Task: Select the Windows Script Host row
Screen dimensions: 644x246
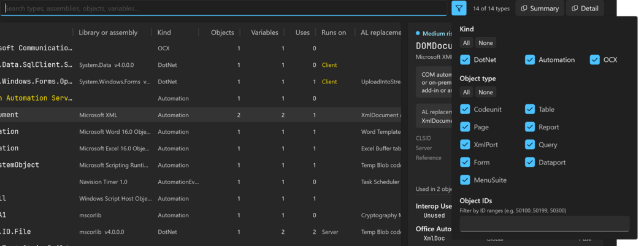Action: click(201, 198)
